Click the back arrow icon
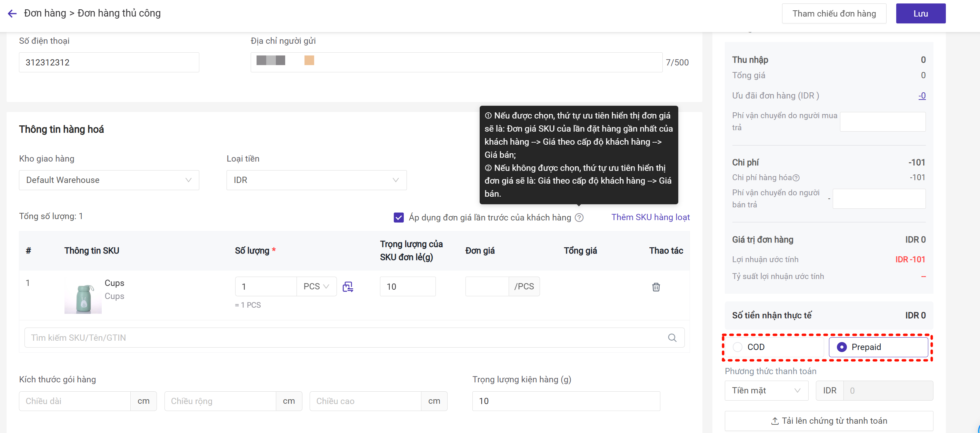The height and width of the screenshot is (433, 980). point(12,14)
